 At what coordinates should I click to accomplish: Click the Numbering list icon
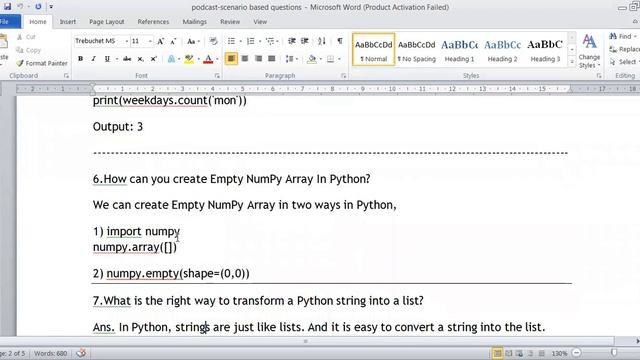(x=251, y=41)
